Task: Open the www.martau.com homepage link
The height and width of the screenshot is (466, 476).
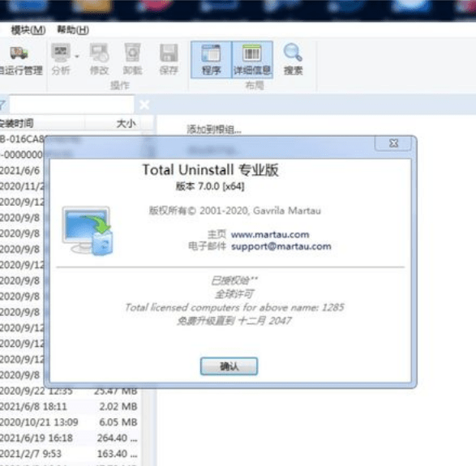Action: click(270, 234)
